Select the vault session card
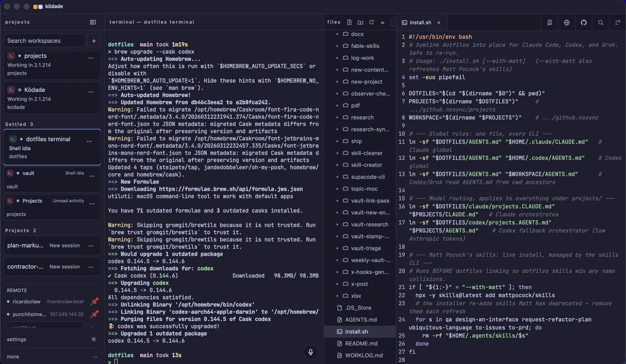626x364 pixels. [52, 180]
